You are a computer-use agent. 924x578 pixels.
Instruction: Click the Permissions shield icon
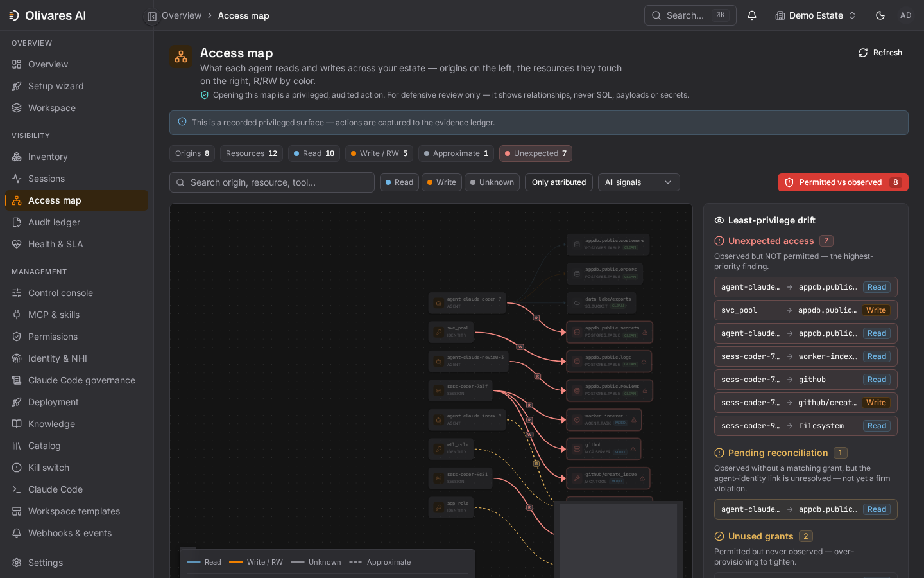tap(17, 337)
